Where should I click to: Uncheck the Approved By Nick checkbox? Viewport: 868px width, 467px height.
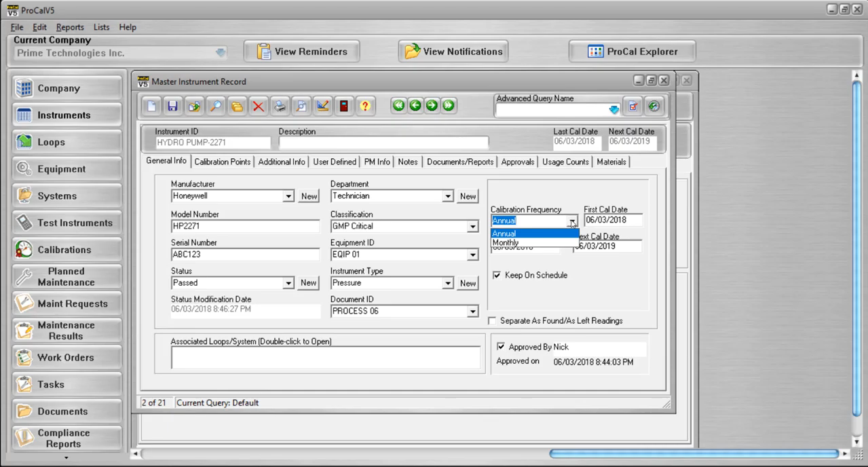tap(501, 347)
